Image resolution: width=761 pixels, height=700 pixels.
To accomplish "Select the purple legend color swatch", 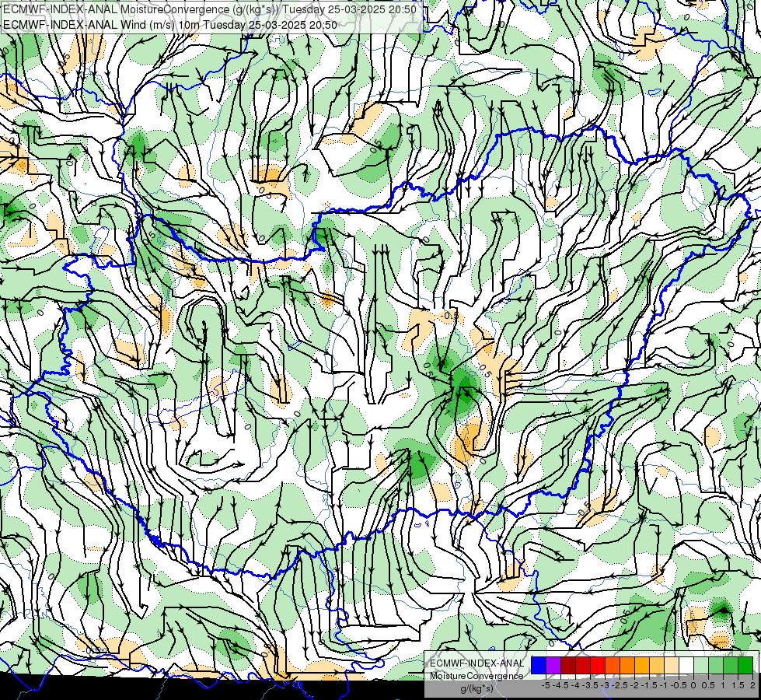I will 553,665.
